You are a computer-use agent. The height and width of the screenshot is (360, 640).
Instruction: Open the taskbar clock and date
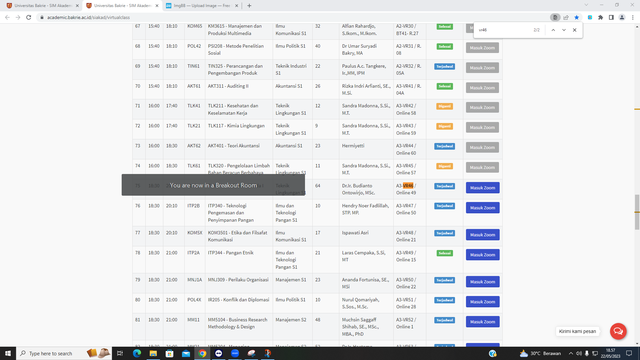(610, 353)
